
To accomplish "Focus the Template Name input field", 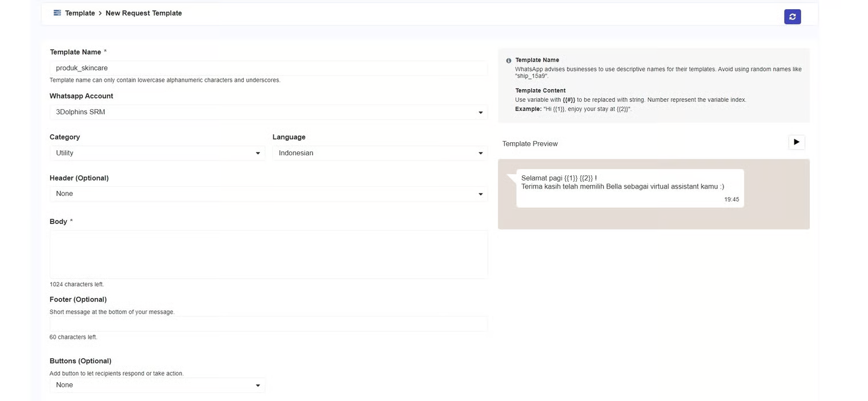I will 268,68.
